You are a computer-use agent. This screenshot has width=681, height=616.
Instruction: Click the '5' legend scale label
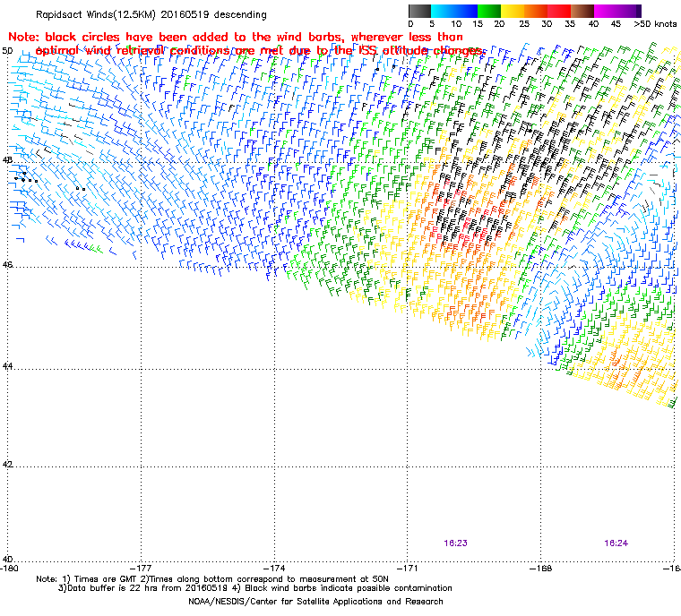click(432, 24)
